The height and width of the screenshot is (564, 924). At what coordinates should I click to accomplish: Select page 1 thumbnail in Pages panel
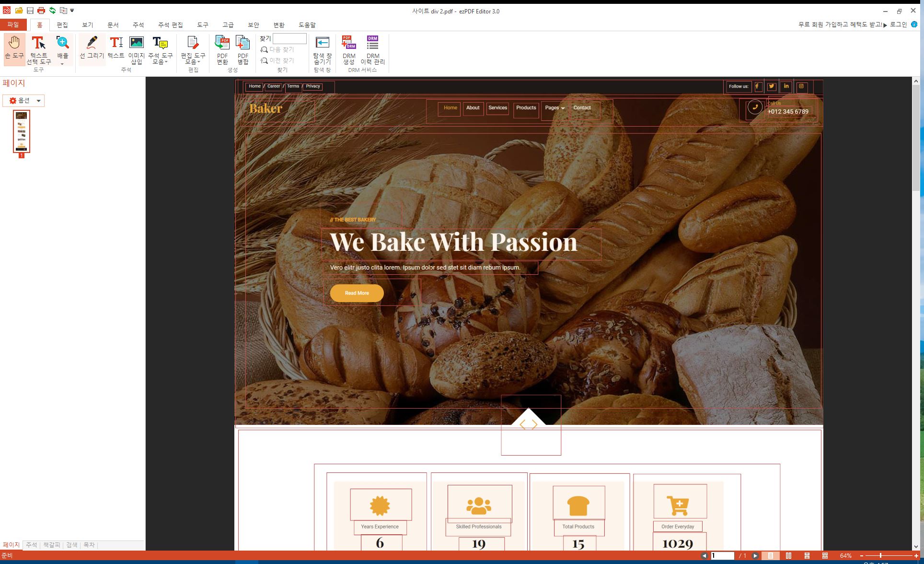pyautogui.click(x=22, y=131)
